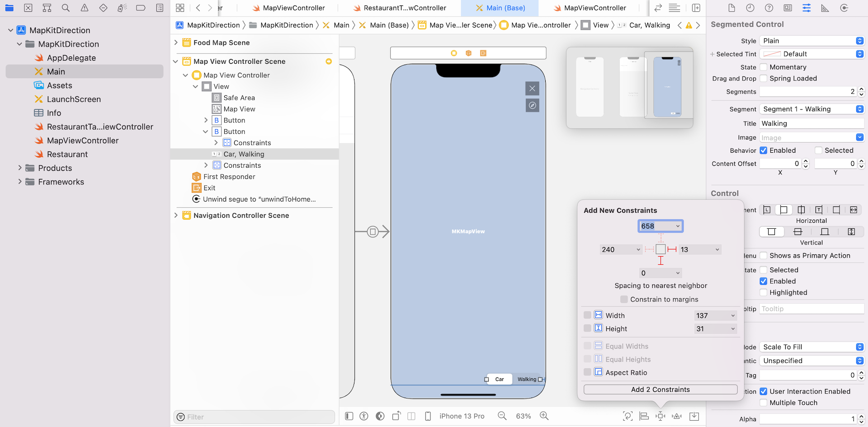Image resolution: width=868 pixels, height=427 pixels.
Task: Switch to the RestaurantT...wController tab
Action: tap(405, 8)
